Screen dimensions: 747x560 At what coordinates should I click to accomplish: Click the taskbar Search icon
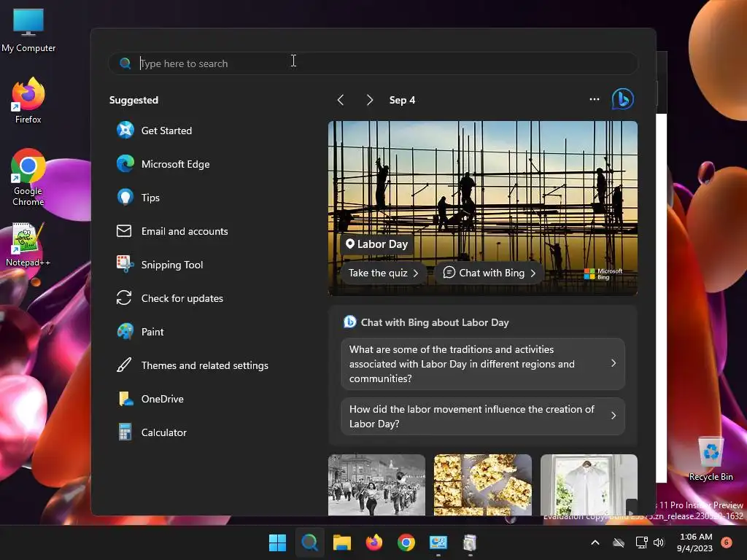(x=309, y=542)
